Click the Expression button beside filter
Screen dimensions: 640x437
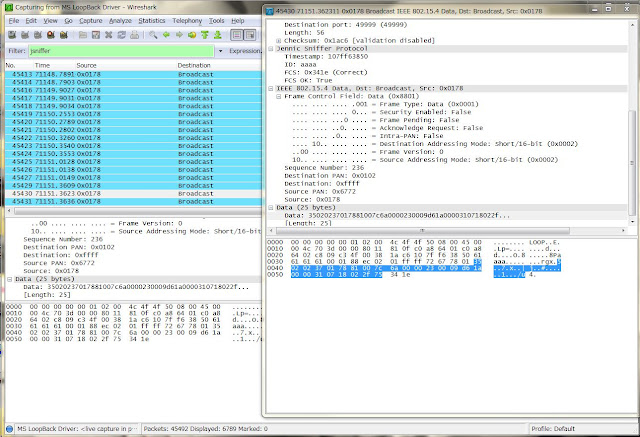[245, 51]
